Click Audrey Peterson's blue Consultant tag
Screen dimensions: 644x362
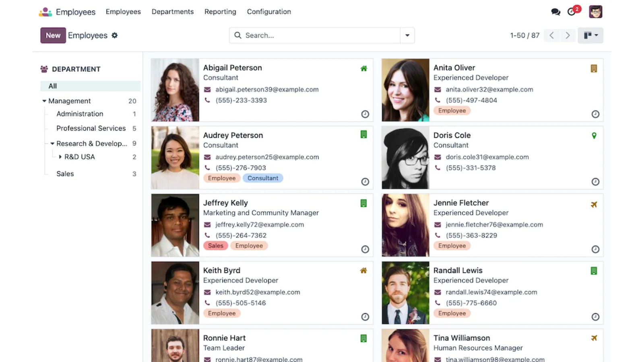pos(263,178)
